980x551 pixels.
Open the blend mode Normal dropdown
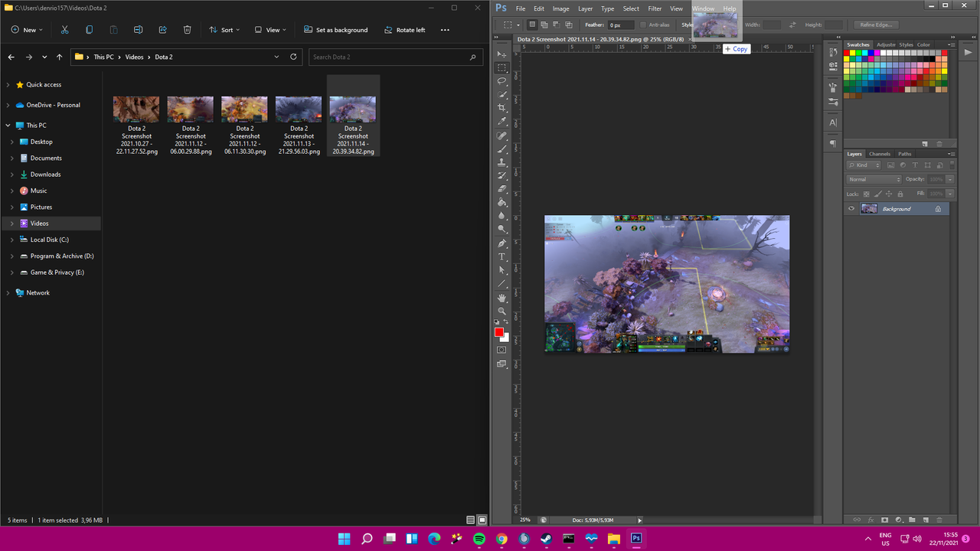(x=874, y=179)
